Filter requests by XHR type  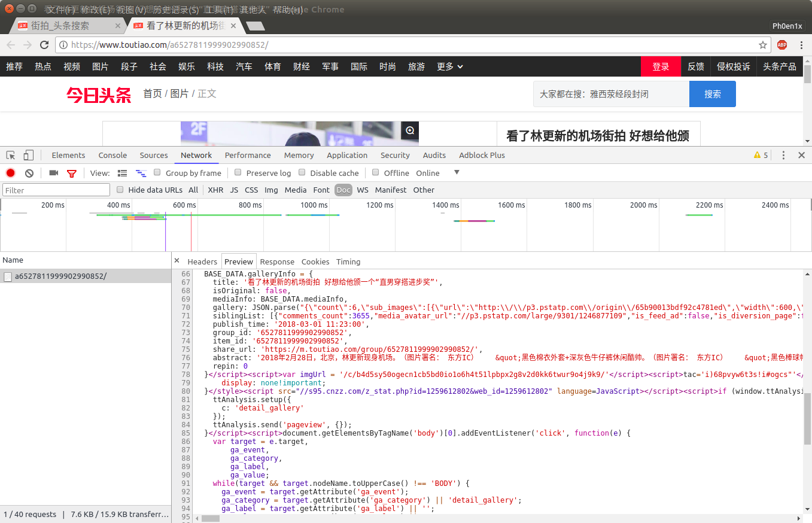[x=215, y=190]
